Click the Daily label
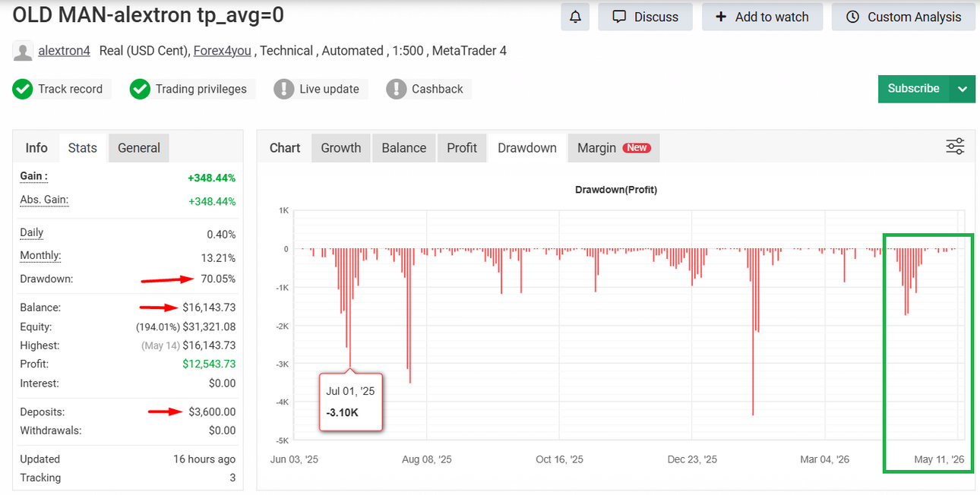 pyautogui.click(x=32, y=233)
